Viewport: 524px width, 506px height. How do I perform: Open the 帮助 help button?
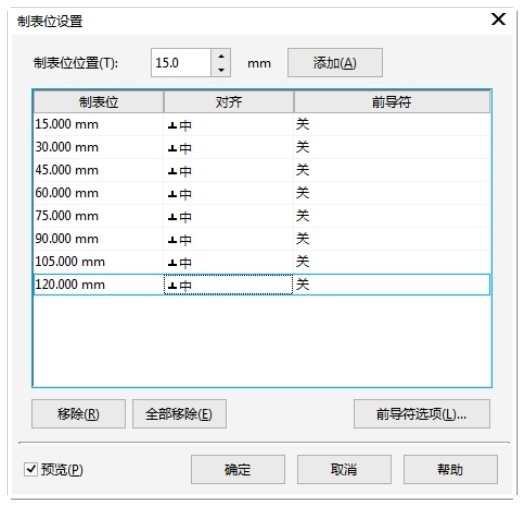(x=450, y=469)
